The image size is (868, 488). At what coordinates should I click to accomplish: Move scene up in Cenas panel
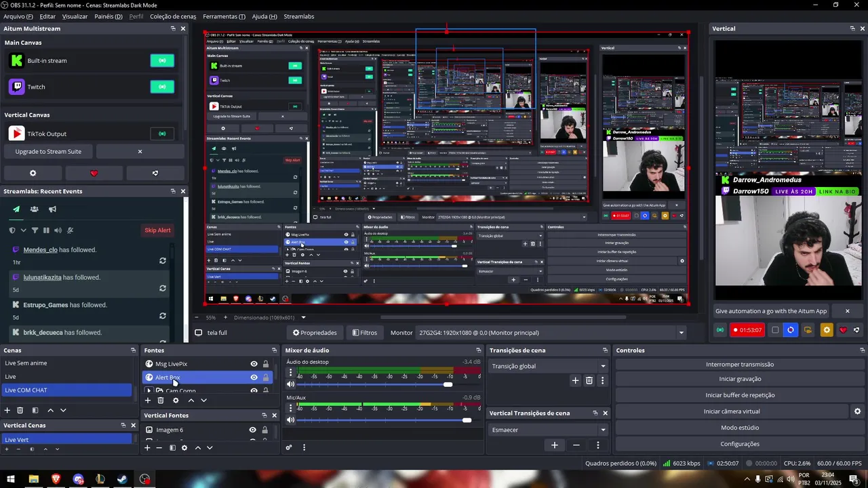tap(50, 410)
